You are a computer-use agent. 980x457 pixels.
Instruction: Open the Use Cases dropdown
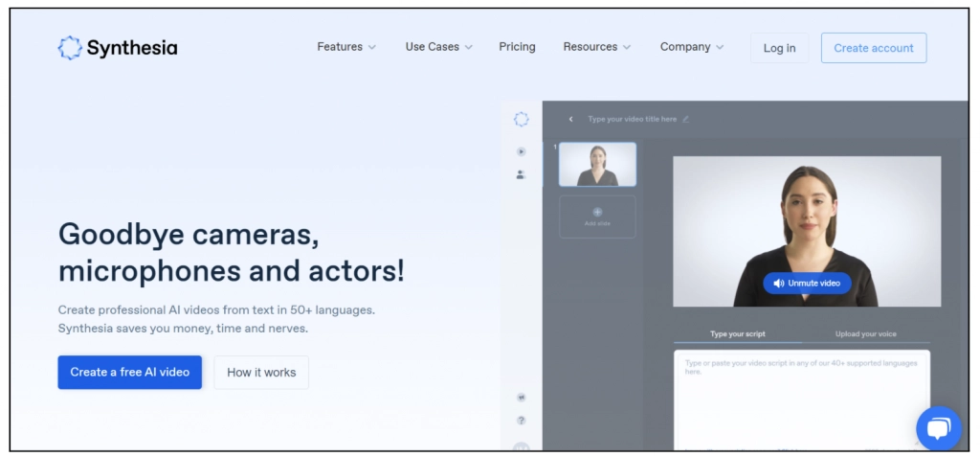[x=438, y=47]
